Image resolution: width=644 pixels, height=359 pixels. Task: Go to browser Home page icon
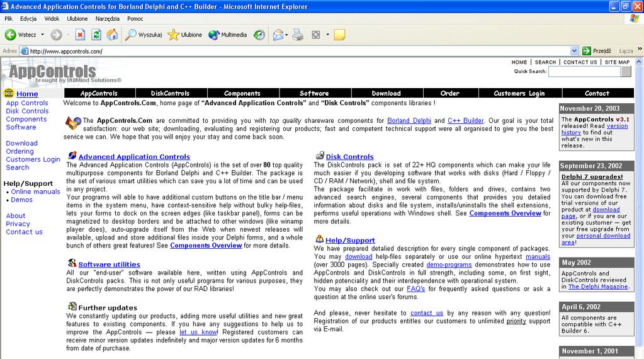112,35
